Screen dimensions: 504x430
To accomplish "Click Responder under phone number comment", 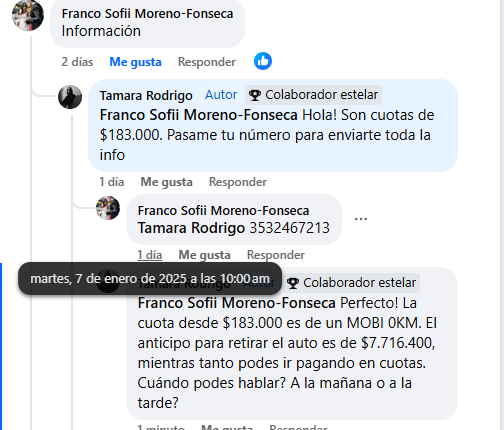I will (x=276, y=255).
